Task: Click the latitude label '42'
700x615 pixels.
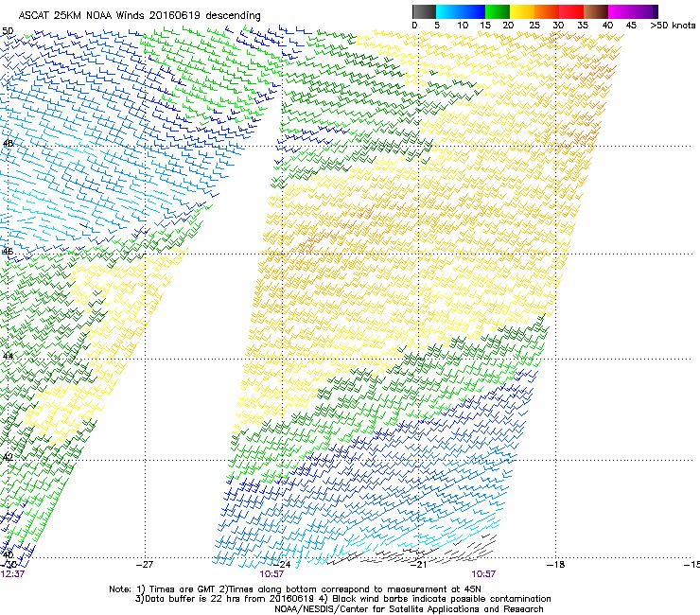Action: 8,457
